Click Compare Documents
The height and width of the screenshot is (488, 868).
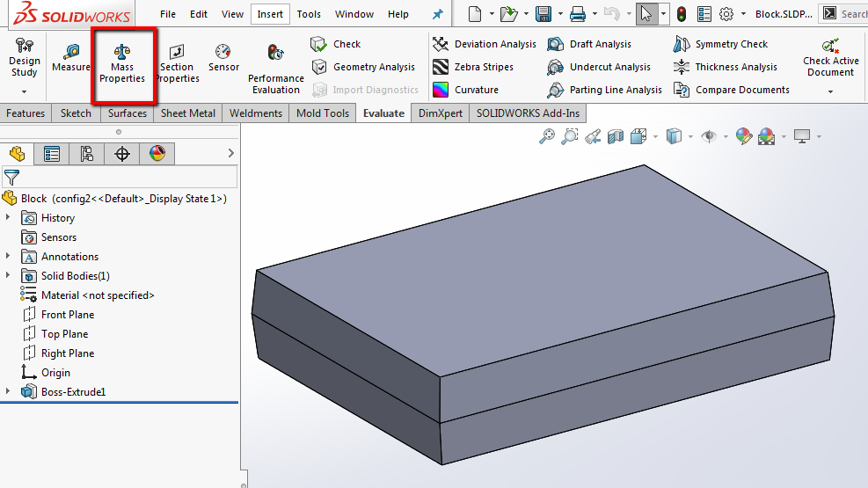pos(732,90)
